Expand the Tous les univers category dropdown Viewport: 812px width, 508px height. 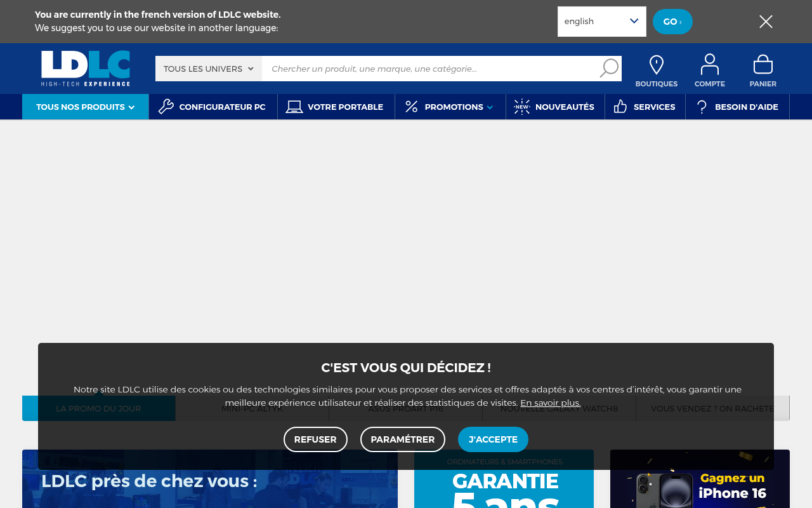tap(209, 69)
